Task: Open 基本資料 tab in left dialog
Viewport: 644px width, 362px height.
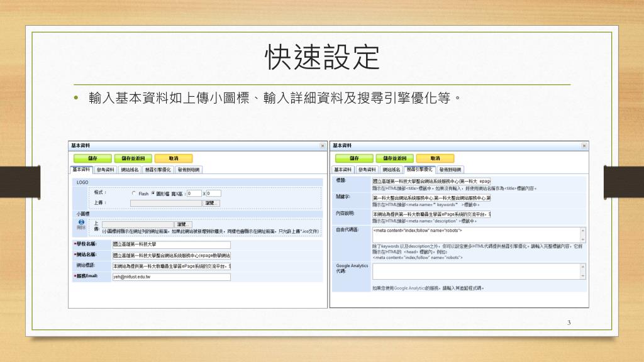Action: (x=81, y=170)
